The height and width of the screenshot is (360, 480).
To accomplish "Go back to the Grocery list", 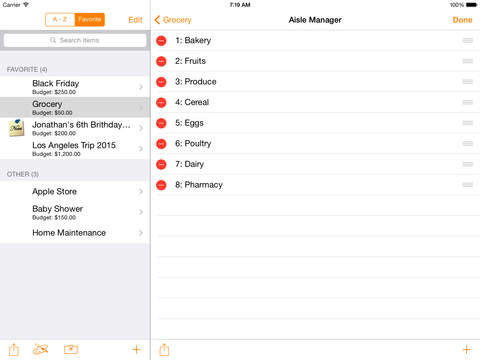I will pos(173,20).
